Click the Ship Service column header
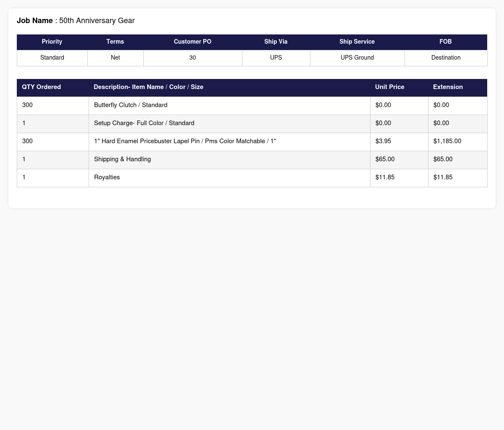504x430 pixels. point(357,42)
